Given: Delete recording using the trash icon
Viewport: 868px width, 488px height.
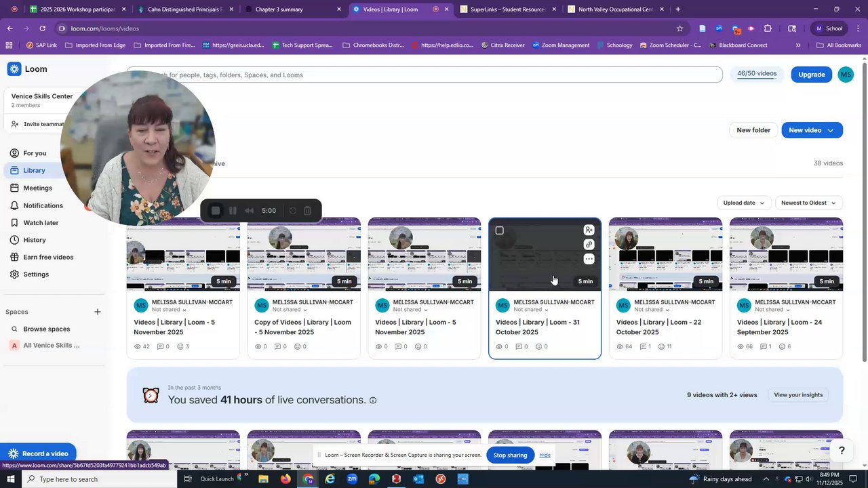Looking at the screenshot, I should [x=307, y=211].
